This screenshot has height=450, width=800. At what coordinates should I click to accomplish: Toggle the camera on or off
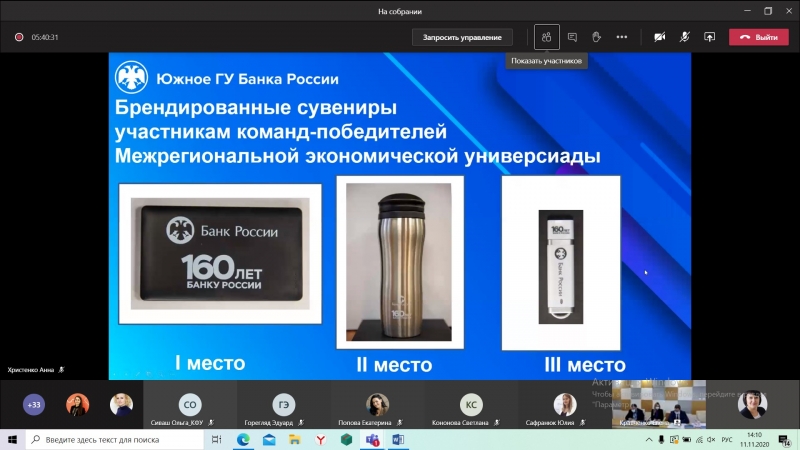tap(659, 37)
